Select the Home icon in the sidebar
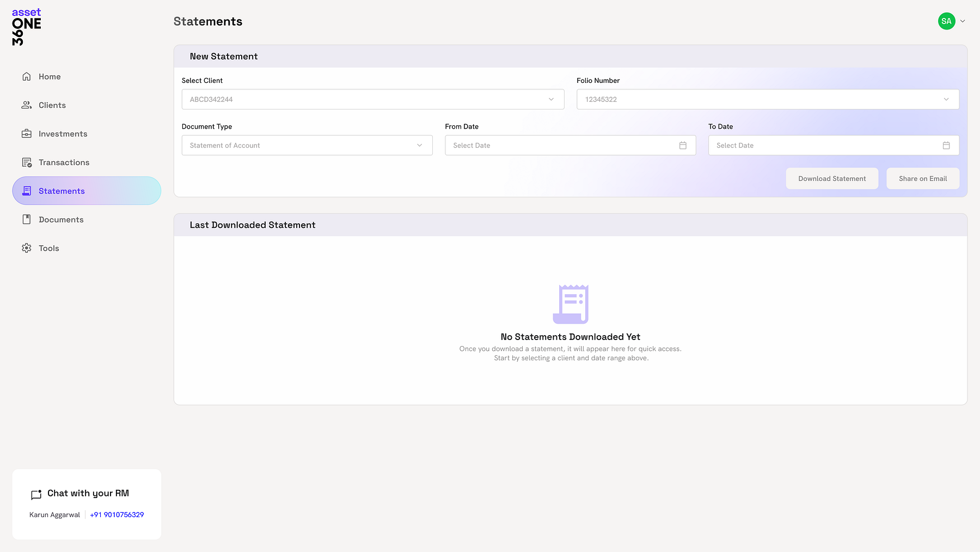This screenshot has height=552, width=980. (26, 76)
